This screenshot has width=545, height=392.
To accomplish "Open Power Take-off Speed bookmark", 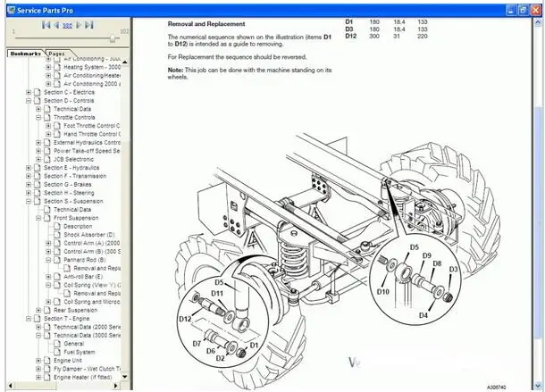I will coord(88,151).
